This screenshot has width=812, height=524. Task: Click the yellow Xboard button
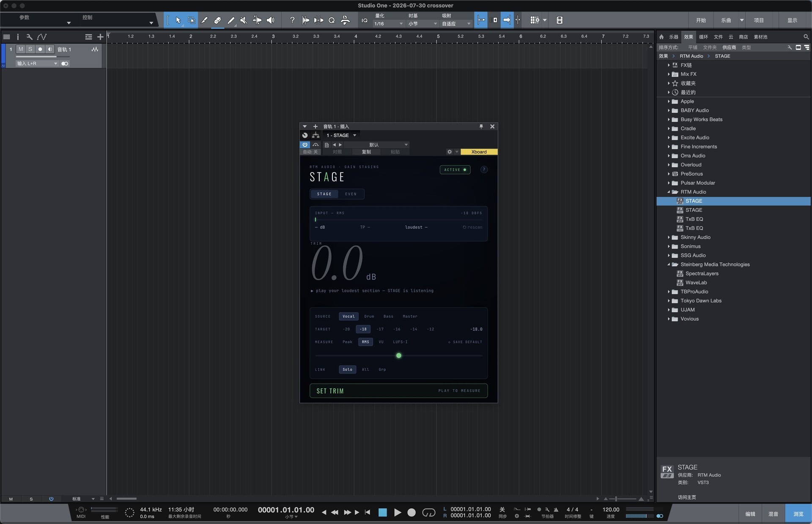(x=479, y=152)
